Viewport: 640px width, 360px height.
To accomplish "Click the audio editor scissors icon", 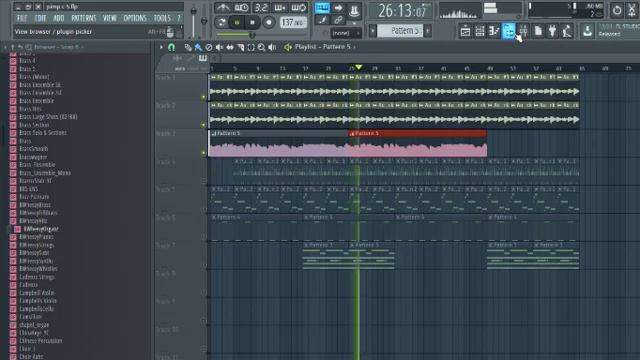I will tap(632, 10).
